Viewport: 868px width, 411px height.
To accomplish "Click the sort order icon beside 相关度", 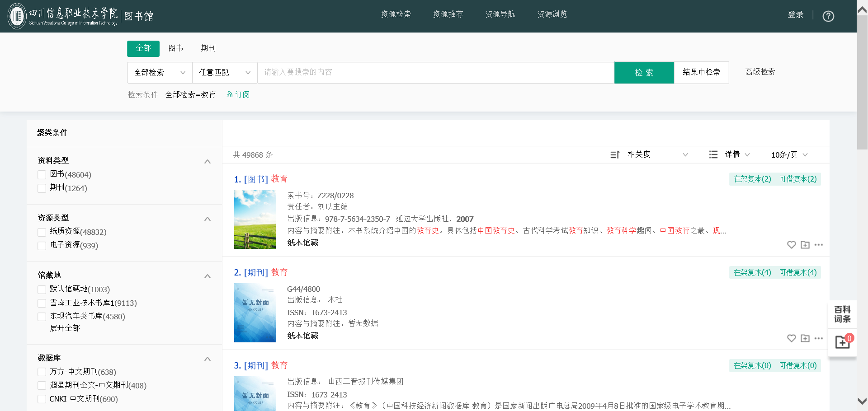I will [615, 155].
